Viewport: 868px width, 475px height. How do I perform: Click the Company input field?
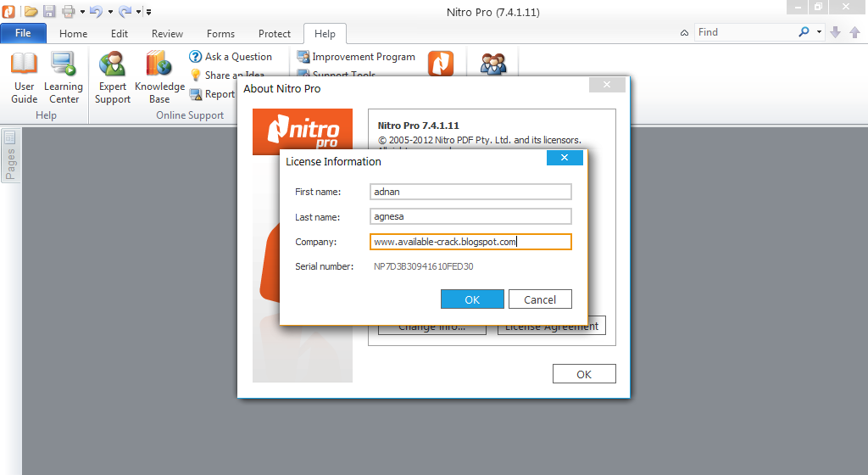[x=470, y=242]
